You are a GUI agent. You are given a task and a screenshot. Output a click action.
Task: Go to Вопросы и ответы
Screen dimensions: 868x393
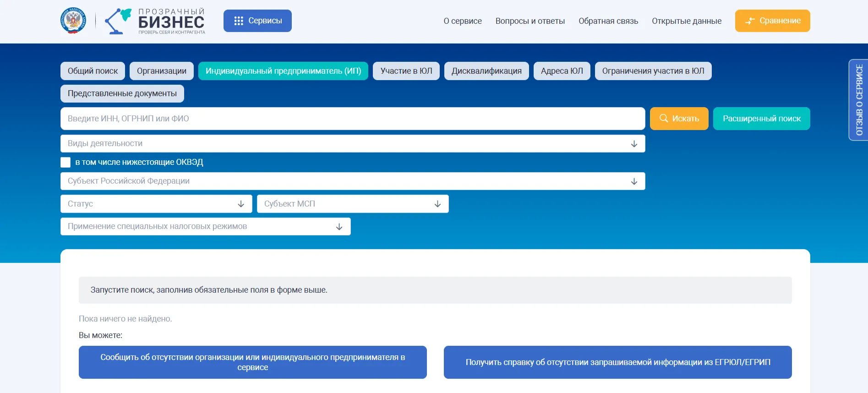[x=530, y=21]
